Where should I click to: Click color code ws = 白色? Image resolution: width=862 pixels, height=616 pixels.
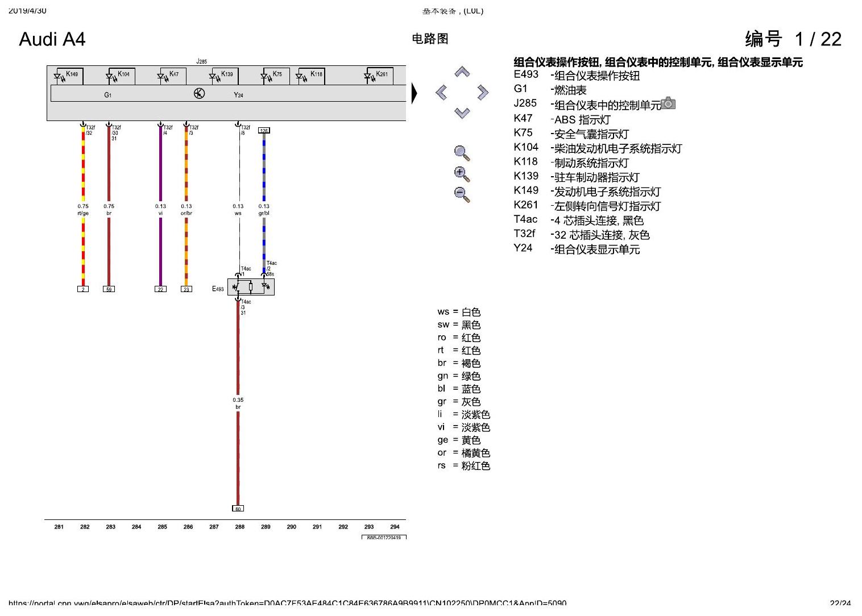[x=459, y=312]
